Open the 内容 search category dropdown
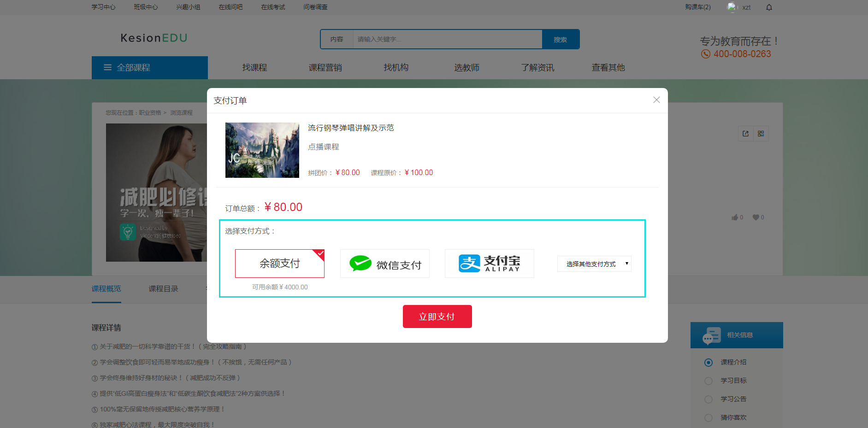Screen dimensions: 868x428 337,39
